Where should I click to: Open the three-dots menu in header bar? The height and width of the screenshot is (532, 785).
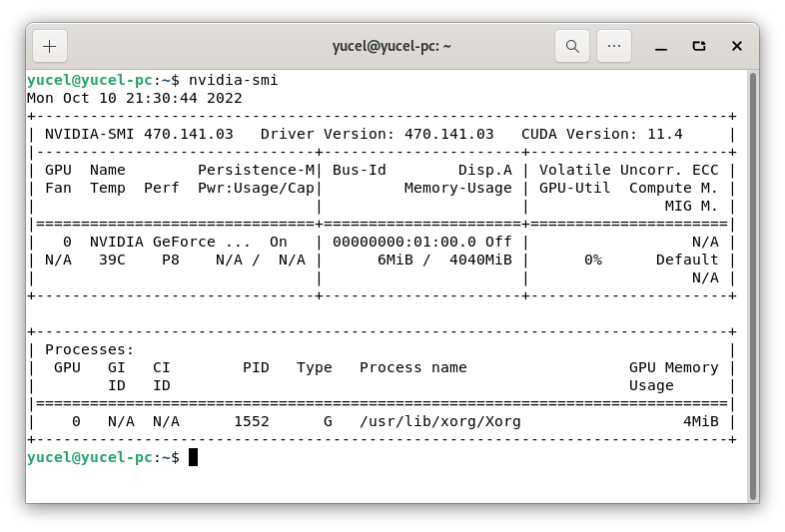pos(614,47)
